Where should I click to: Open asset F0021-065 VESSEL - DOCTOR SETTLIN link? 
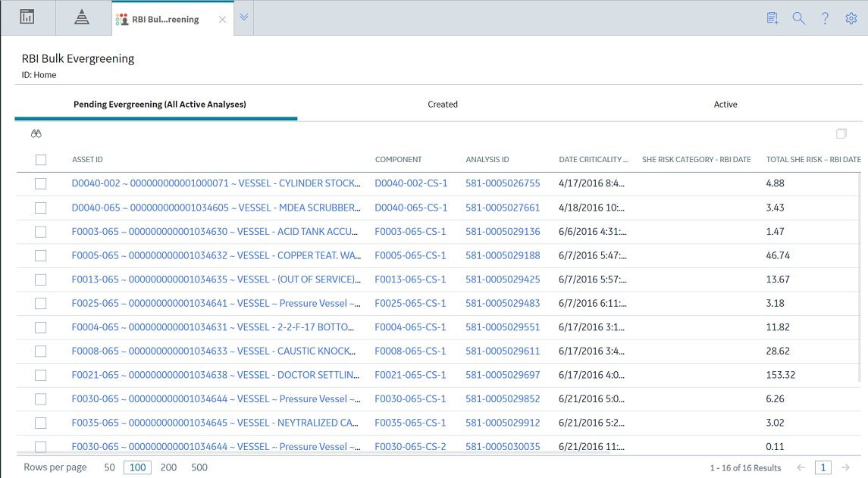pos(215,374)
